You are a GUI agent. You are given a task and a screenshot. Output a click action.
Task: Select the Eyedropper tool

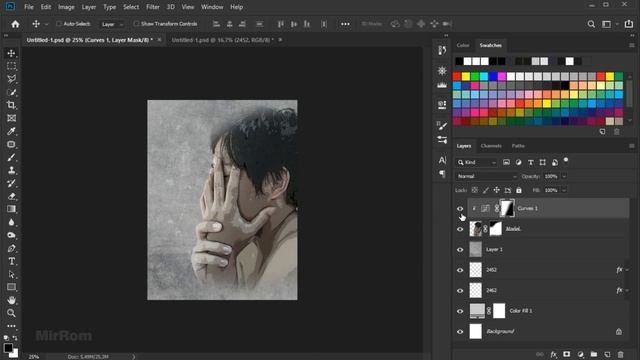coord(11,131)
